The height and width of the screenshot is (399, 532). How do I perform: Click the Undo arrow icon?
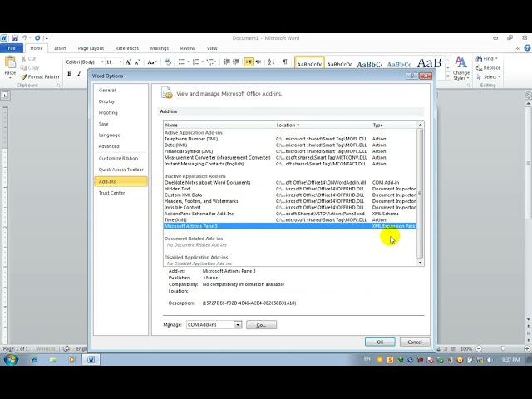pos(24,37)
